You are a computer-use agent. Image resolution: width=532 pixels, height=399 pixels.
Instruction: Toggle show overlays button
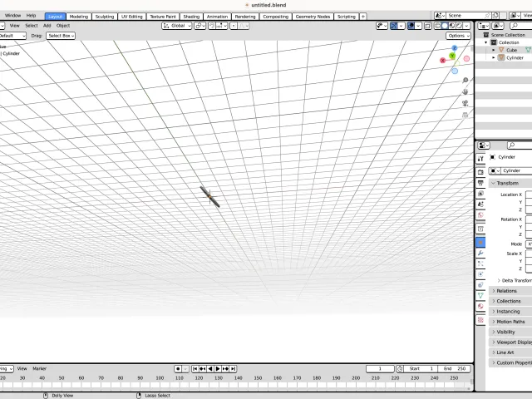tap(411, 26)
